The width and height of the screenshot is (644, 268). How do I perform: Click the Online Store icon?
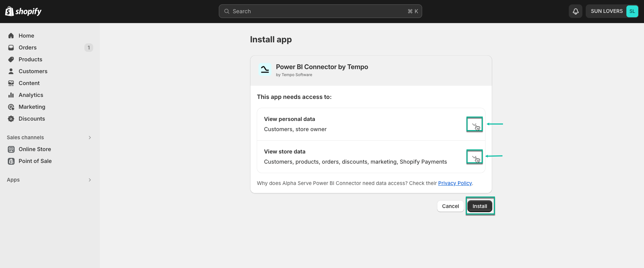pos(11,149)
